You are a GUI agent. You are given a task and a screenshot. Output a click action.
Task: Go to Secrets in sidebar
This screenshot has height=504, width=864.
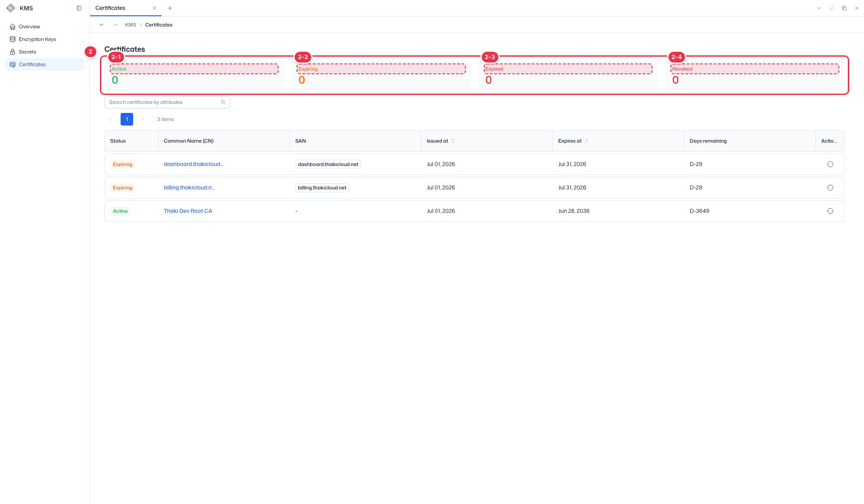[45, 52]
